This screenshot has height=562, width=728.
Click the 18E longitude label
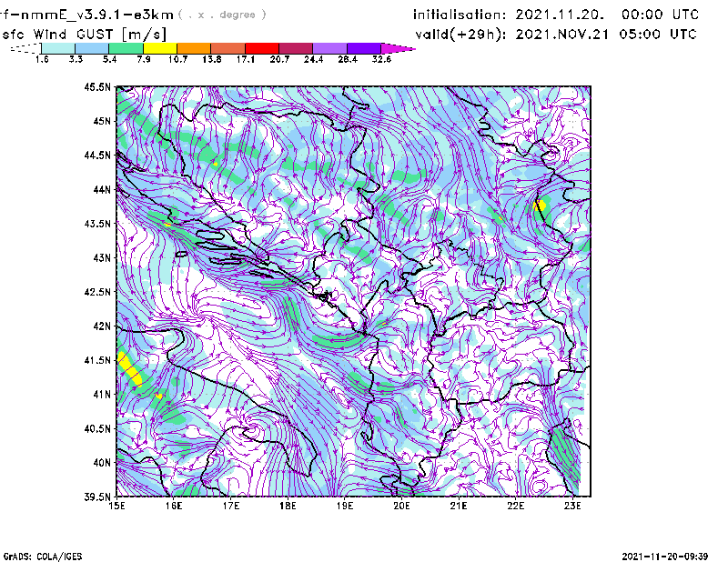point(288,506)
